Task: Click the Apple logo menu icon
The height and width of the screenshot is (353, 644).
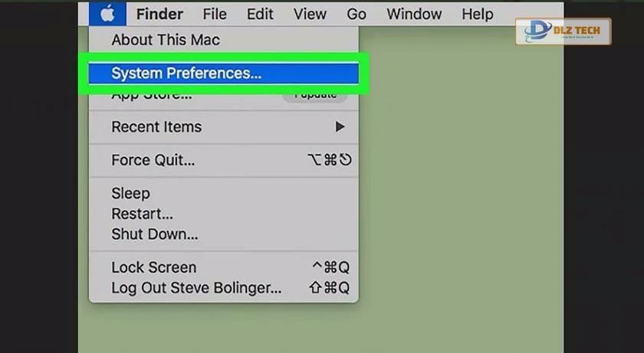Action: 107,14
